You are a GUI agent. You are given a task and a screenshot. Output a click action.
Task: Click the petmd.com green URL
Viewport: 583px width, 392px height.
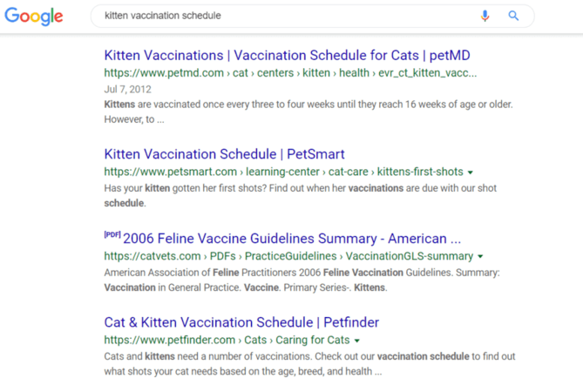[290, 73]
